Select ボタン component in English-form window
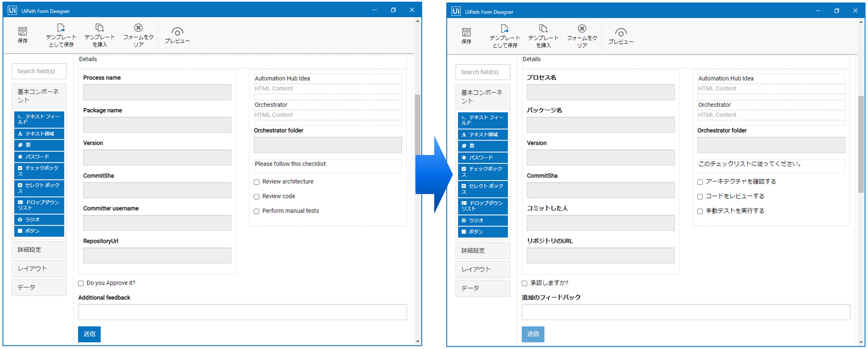The height and width of the screenshot is (349, 868). [39, 231]
